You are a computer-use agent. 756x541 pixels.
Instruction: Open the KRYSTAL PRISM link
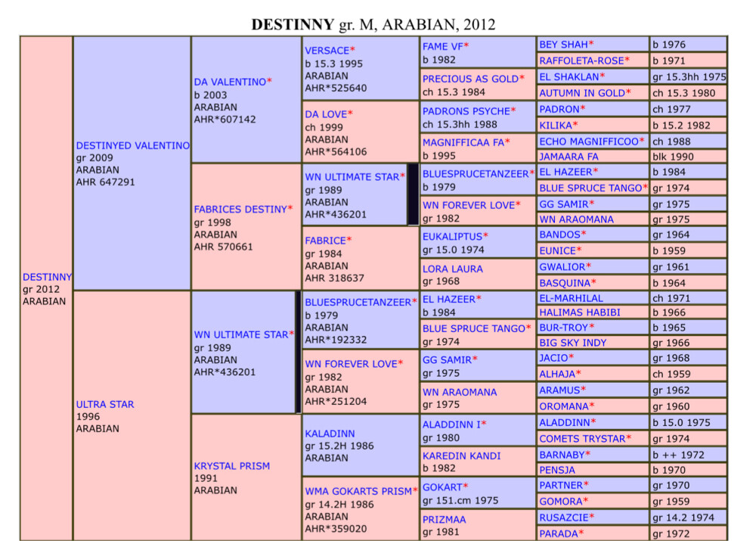tap(232, 465)
